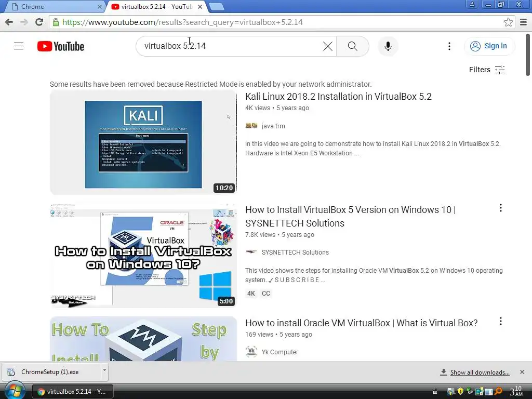Click the java frm channel avatar
The width and height of the screenshot is (532, 399).
(251, 126)
